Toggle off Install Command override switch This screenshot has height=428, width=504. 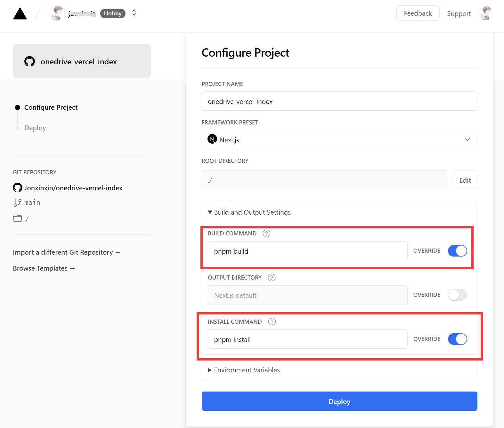tap(457, 339)
